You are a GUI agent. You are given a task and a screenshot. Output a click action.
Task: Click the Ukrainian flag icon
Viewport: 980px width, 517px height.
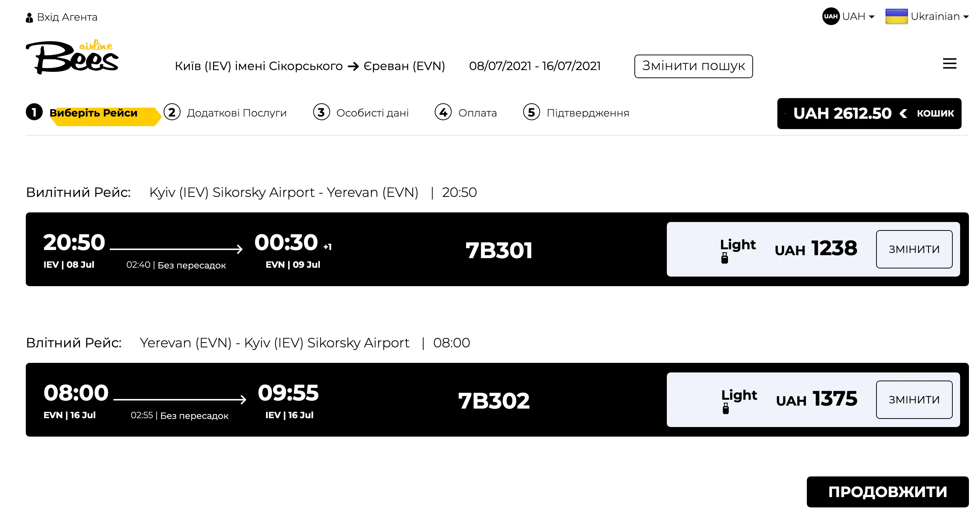(x=896, y=16)
